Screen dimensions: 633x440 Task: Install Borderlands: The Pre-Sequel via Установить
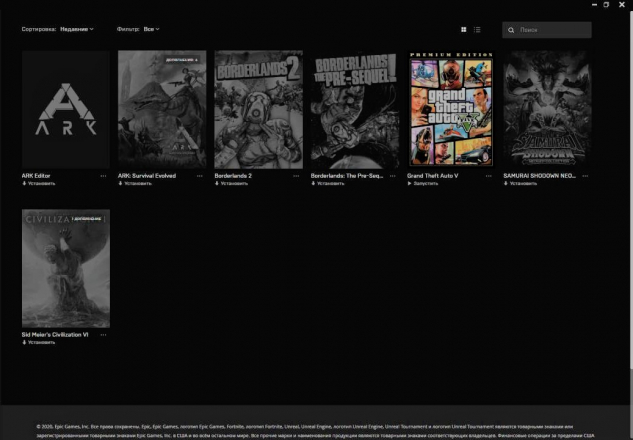point(328,183)
